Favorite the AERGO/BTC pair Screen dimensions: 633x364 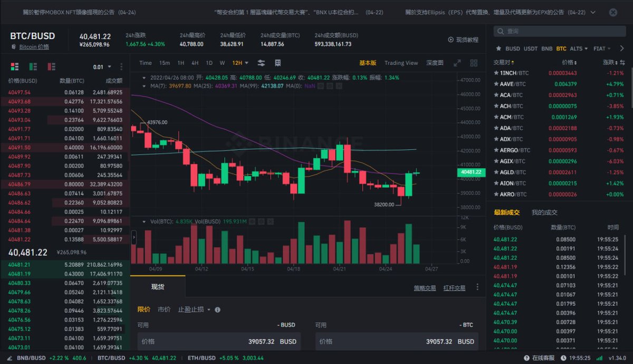(496, 150)
